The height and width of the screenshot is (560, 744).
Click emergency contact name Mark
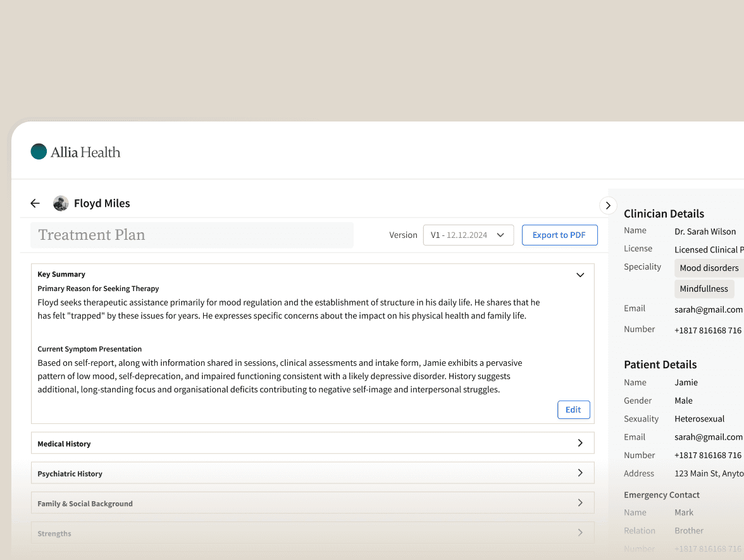[x=684, y=513]
